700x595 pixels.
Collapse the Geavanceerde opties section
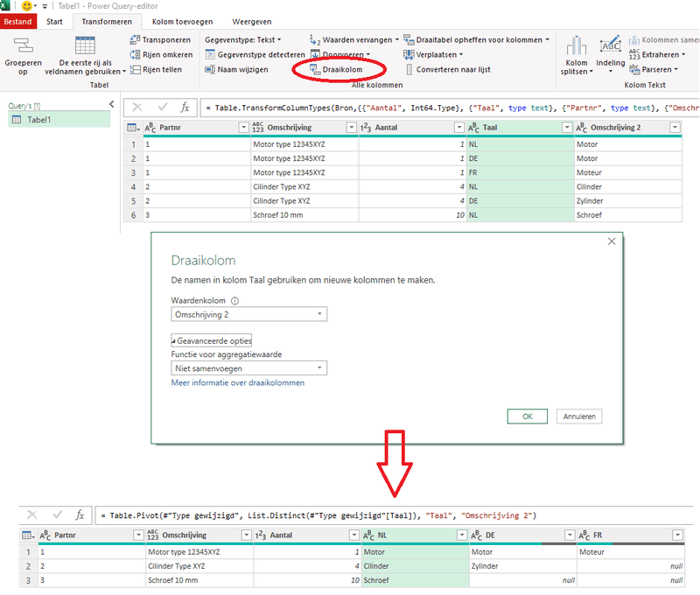tap(212, 340)
